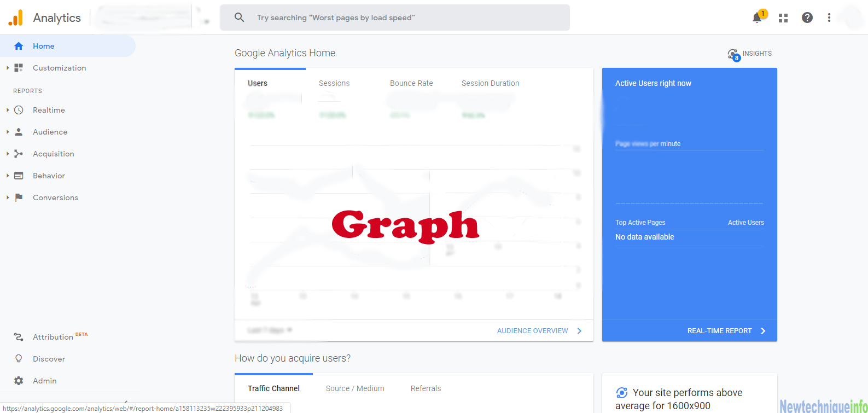Open the Last 7 days date range dropdown
This screenshot has height=413, width=868.
[270, 330]
